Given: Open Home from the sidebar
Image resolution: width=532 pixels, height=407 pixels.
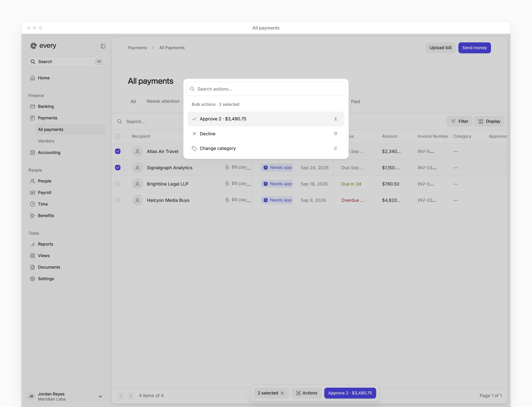Looking at the screenshot, I should [x=66, y=78].
